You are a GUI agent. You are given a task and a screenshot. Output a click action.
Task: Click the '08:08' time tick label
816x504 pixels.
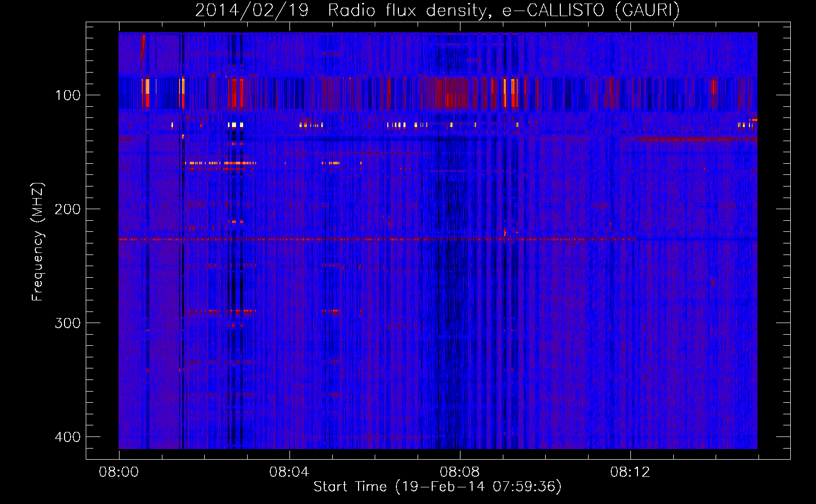[459, 472]
